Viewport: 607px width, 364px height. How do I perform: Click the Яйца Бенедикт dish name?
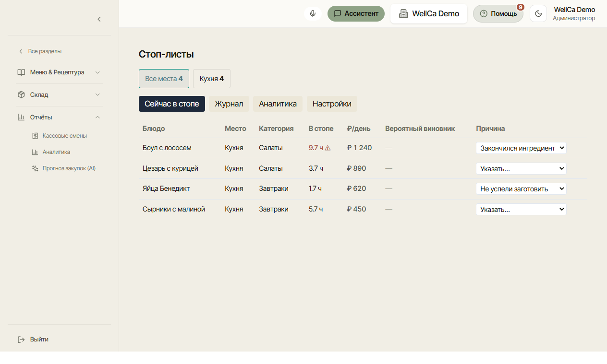pos(166,188)
